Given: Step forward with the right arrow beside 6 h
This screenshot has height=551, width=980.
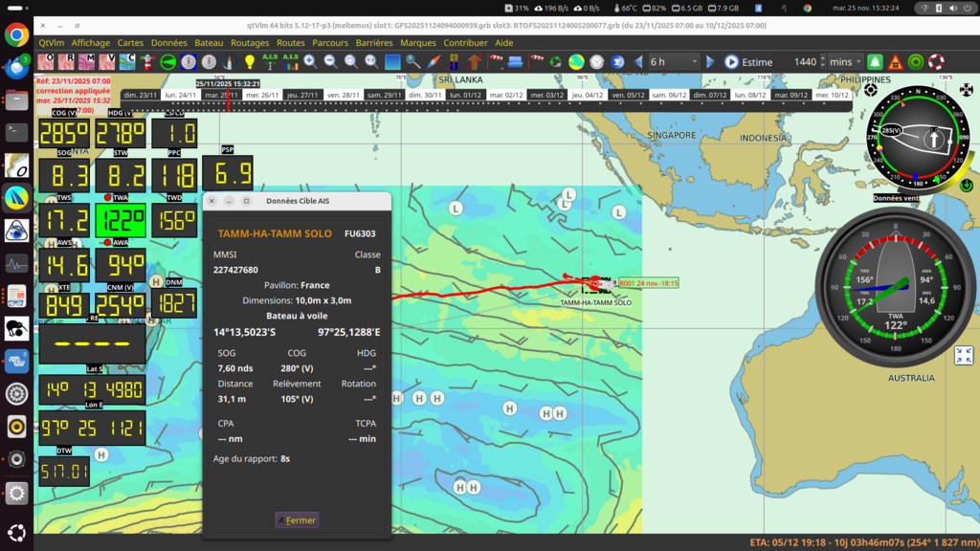Looking at the screenshot, I should point(710,62).
